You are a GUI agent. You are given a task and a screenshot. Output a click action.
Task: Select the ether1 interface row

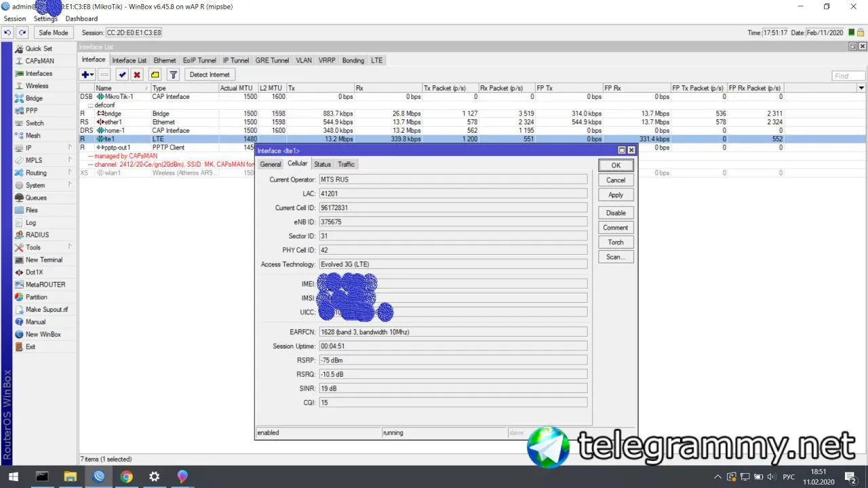(472, 122)
